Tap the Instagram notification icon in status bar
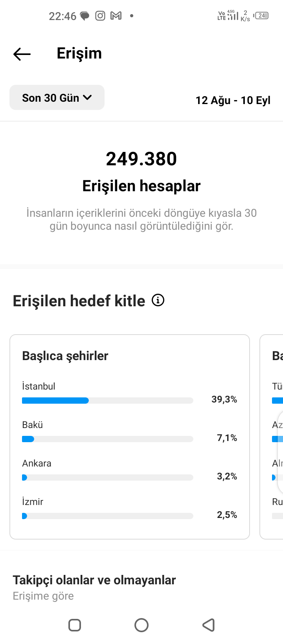Image resolution: width=283 pixels, height=644 pixels. 101,16
